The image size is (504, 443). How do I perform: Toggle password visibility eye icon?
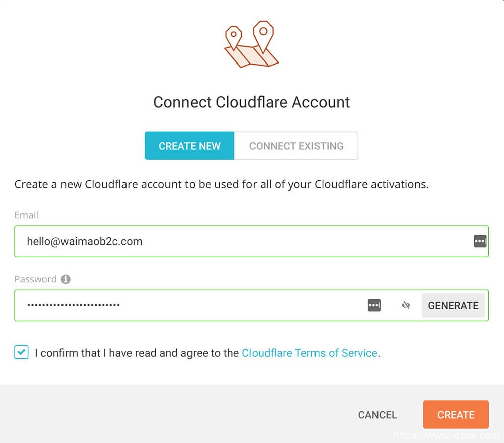(x=406, y=305)
